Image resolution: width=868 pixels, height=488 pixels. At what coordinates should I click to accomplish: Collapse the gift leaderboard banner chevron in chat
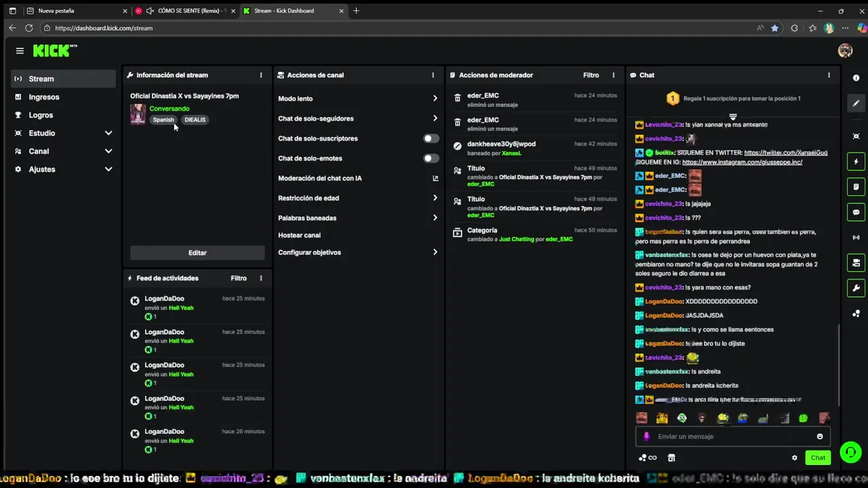point(732,117)
